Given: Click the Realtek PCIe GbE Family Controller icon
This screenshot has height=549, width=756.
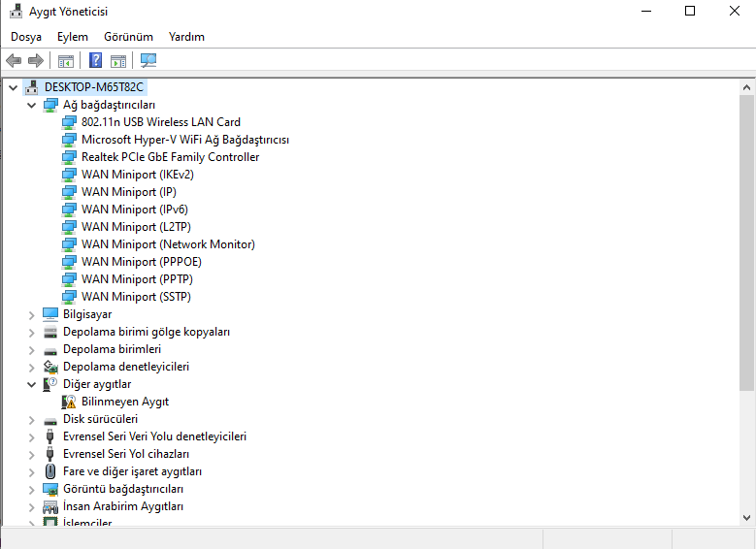Looking at the screenshot, I should point(69,157).
